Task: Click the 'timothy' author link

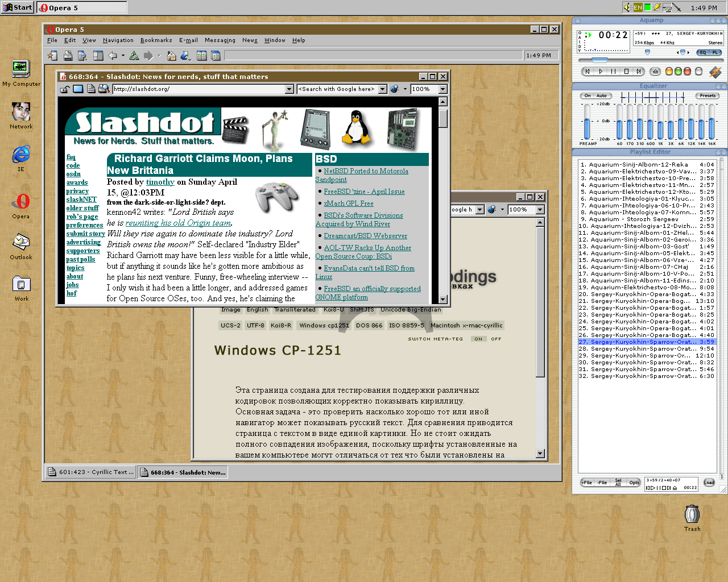Action: [x=160, y=182]
